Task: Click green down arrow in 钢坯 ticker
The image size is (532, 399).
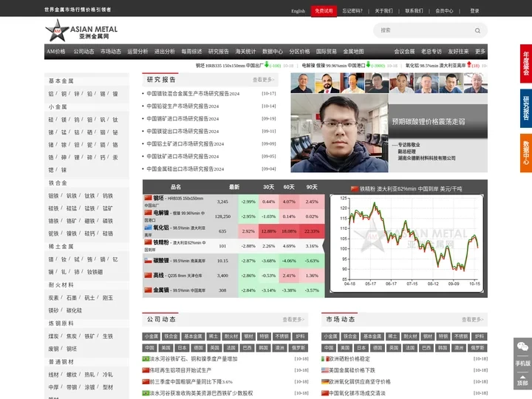Action: coord(267,64)
